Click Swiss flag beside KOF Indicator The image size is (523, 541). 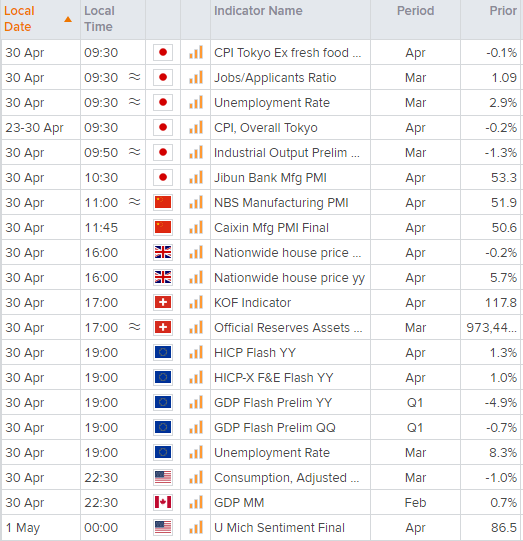tap(163, 303)
